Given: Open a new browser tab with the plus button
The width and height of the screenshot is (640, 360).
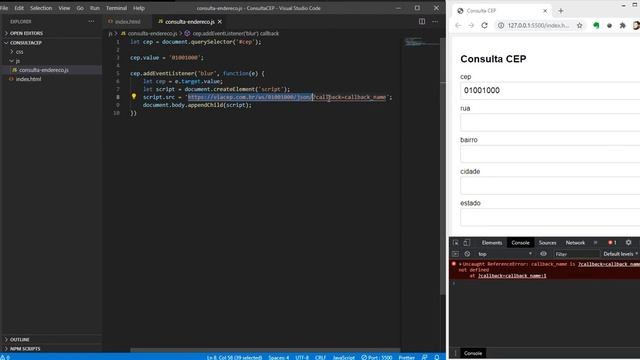Looking at the screenshot, I should coord(561,11).
